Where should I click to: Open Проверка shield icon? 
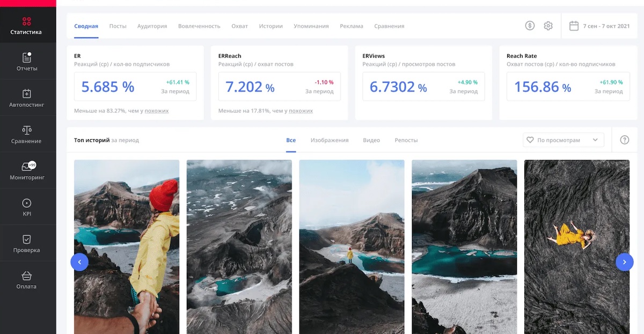[27, 243]
